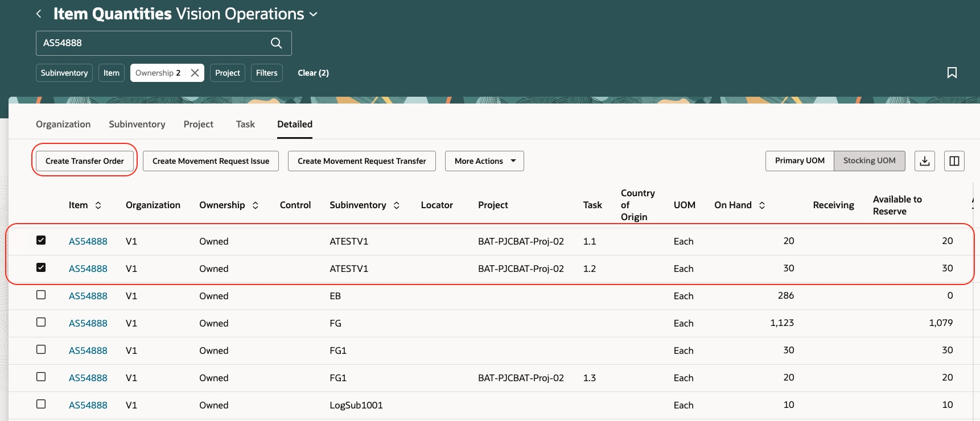This screenshot has height=421, width=980.
Task: Open the Subinventory filter chip
Action: click(x=64, y=73)
